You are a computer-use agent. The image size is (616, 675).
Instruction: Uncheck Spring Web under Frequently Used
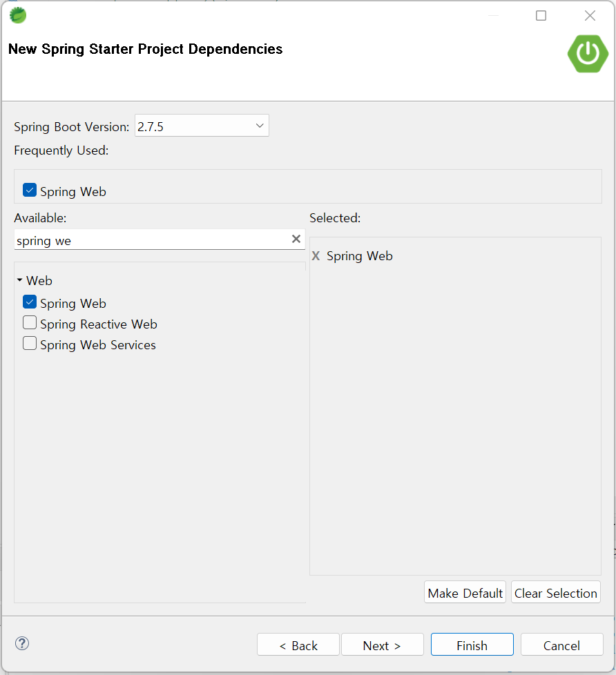click(30, 190)
